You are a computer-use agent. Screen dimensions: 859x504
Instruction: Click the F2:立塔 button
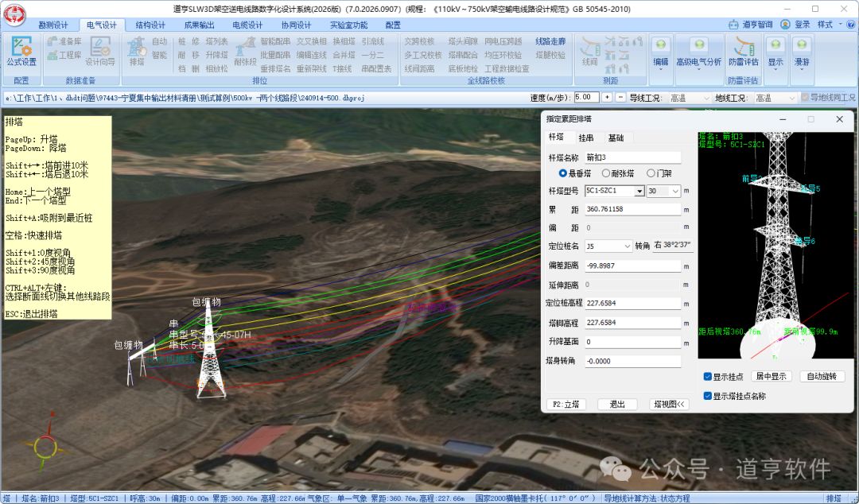[x=566, y=405]
